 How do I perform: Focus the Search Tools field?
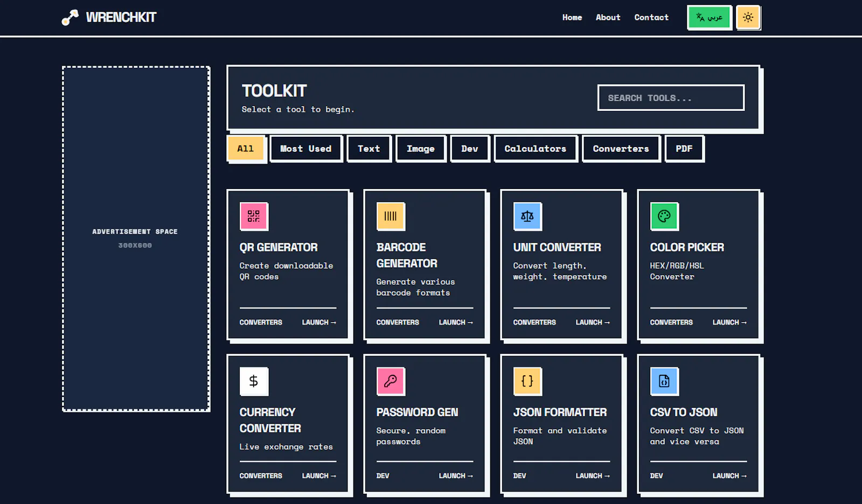point(671,97)
